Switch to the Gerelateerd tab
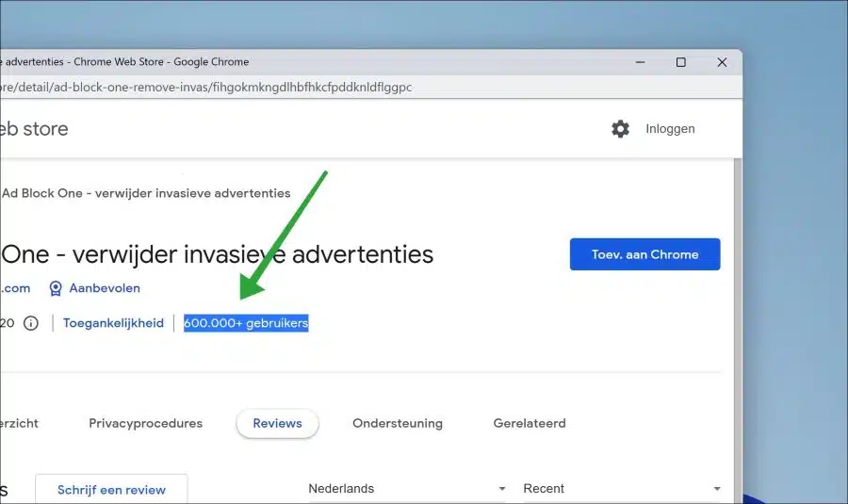848x504 pixels. pos(530,423)
